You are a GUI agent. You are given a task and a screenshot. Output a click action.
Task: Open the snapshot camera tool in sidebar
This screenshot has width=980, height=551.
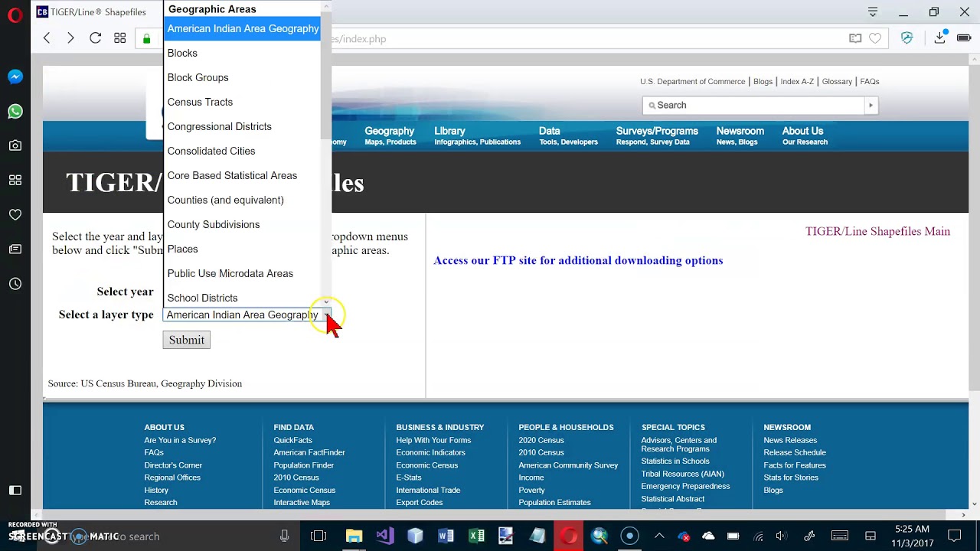point(15,145)
